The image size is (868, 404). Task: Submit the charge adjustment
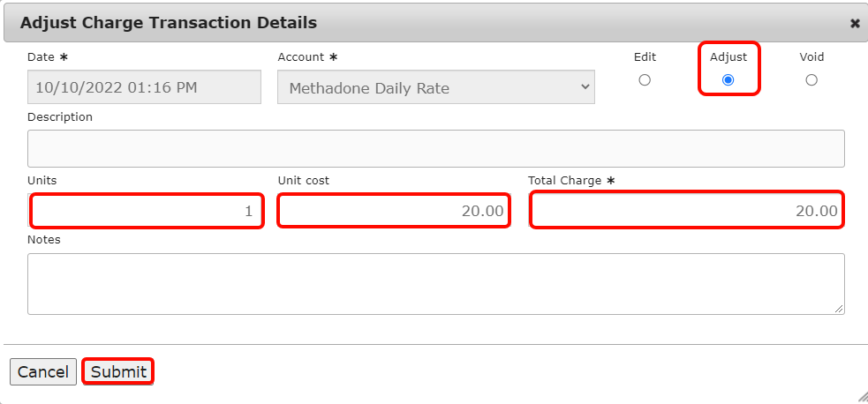click(x=118, y=371)
